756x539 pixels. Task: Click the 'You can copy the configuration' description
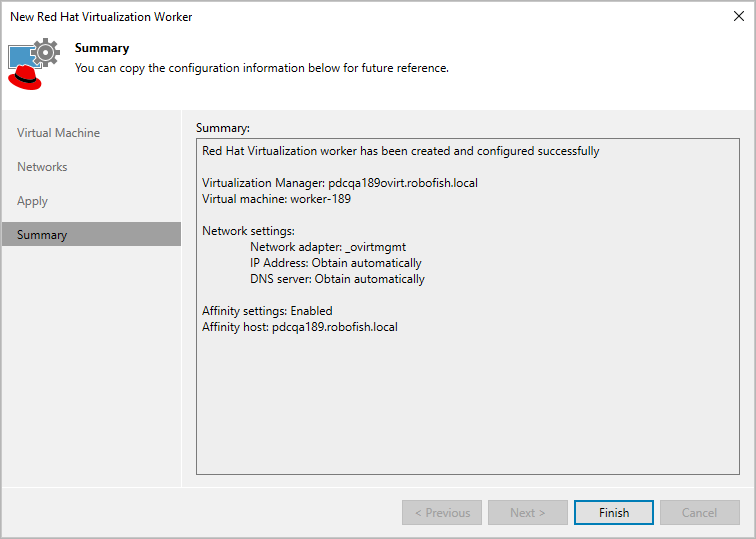pos(262,68)
